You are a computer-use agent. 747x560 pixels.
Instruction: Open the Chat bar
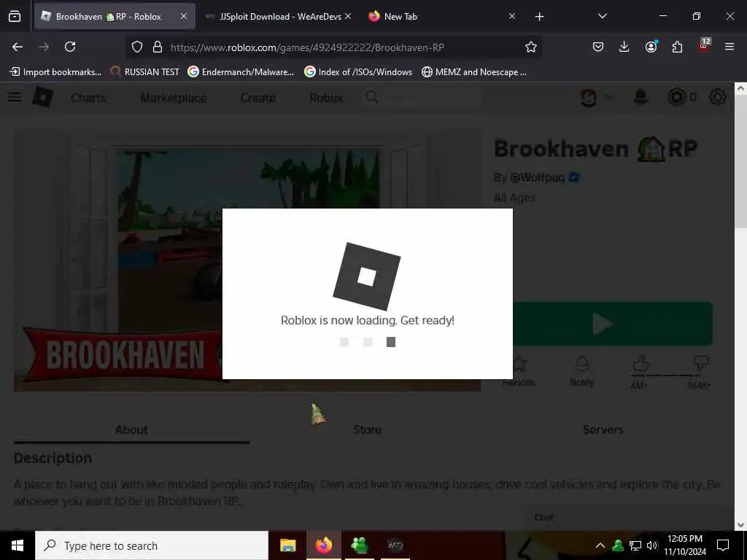(625, 518)
